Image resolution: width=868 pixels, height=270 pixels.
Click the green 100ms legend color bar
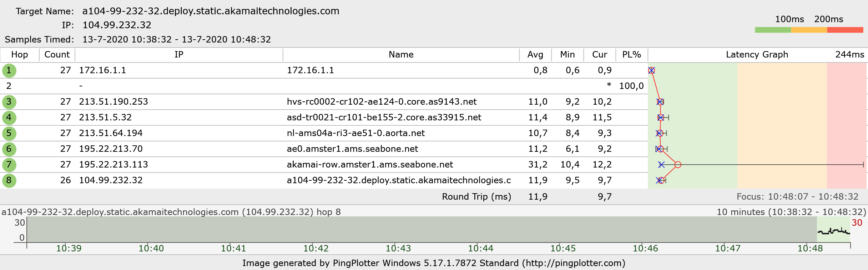point(773,30)
